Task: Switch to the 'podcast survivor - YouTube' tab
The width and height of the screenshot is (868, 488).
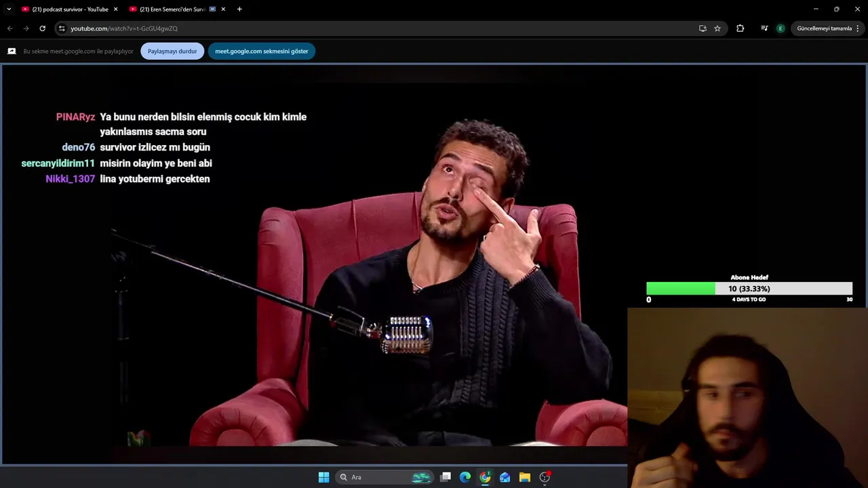Action: tap(69, 9)
